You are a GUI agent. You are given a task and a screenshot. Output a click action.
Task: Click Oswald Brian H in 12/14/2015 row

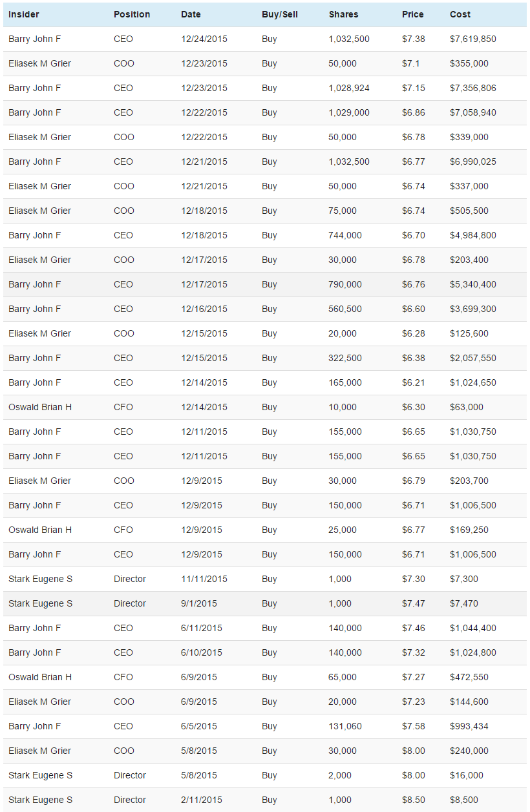(x=40, y=407)
